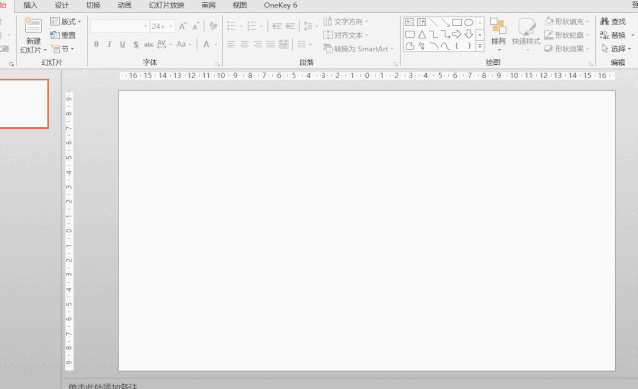Choose the Rounded Rectangle shape
Image resolution: width=638 pixels, height=389 pixels.
tap(410, 34)
